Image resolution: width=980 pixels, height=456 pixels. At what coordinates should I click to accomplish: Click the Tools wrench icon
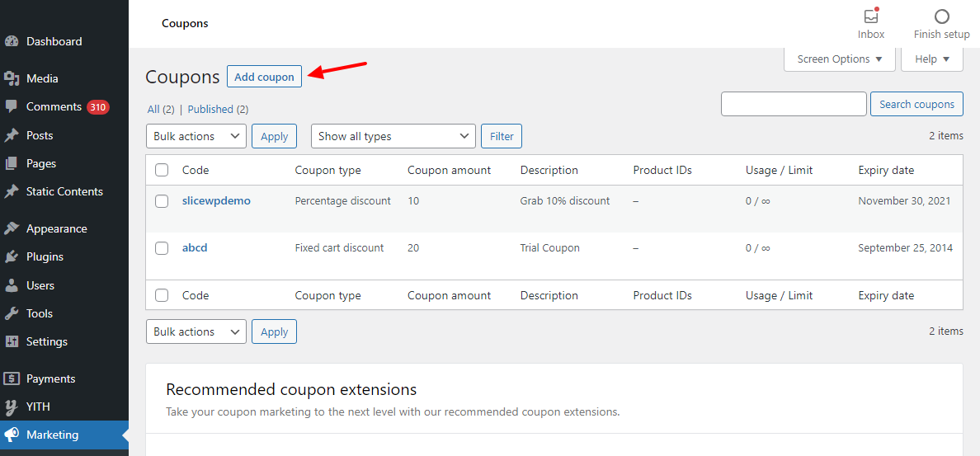[x=12, y=313]
